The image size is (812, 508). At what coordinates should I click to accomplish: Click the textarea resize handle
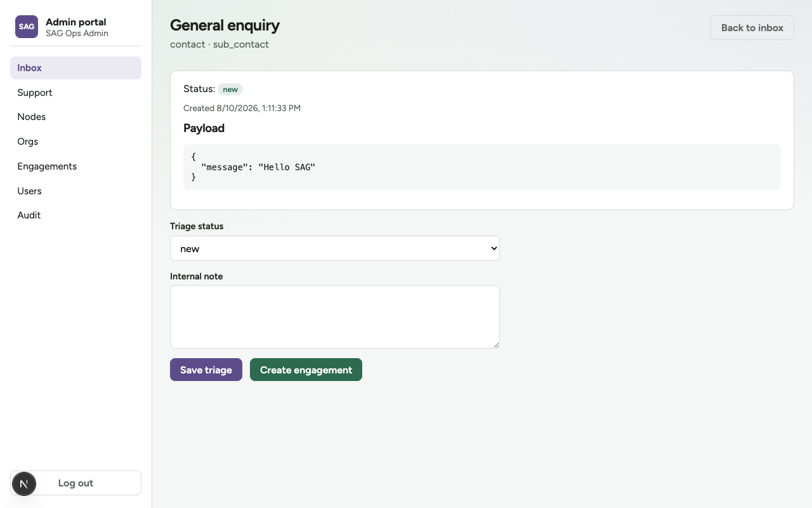tap(495, 344)
